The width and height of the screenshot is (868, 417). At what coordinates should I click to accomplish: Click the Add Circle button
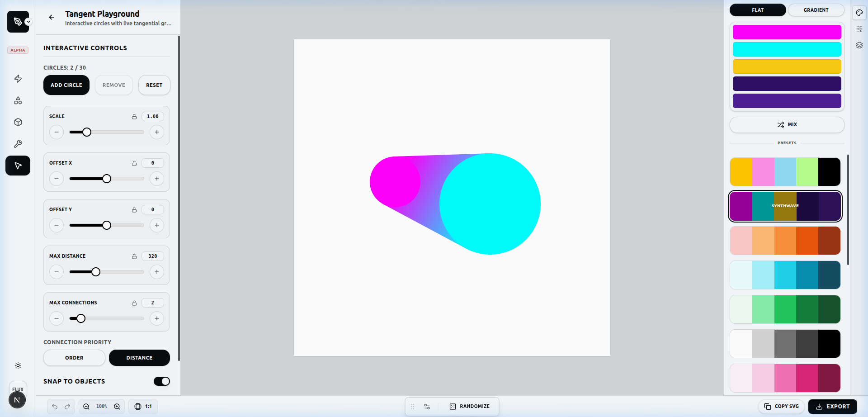(x=66, y=85)
